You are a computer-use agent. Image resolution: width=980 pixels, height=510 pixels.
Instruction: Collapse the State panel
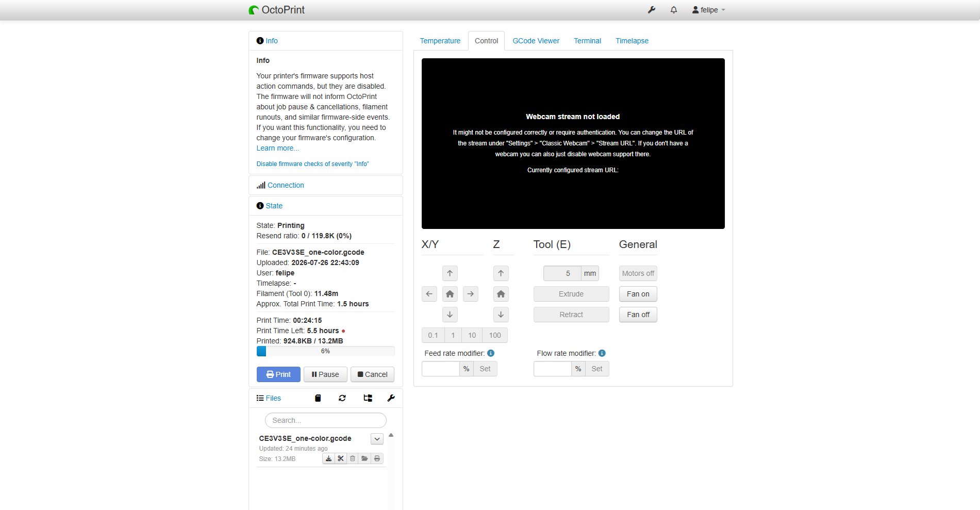pyautogui.click(x=274, y=206)
